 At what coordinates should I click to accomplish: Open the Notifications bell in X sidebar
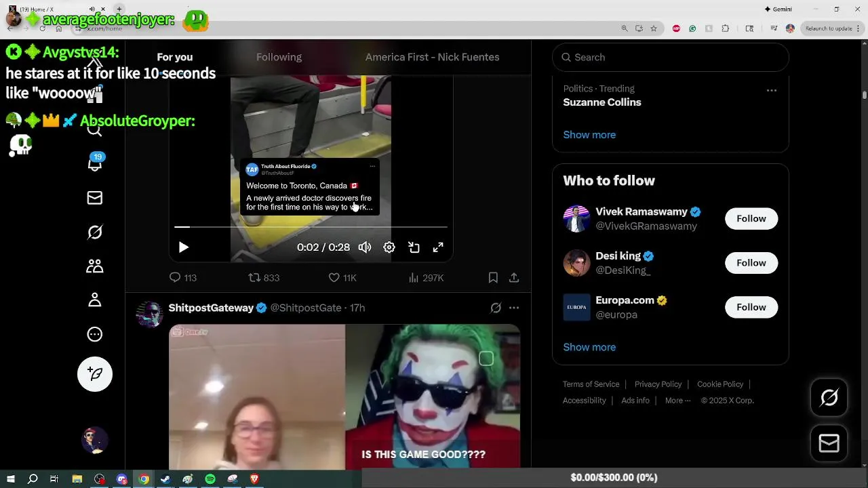[94, 163]
